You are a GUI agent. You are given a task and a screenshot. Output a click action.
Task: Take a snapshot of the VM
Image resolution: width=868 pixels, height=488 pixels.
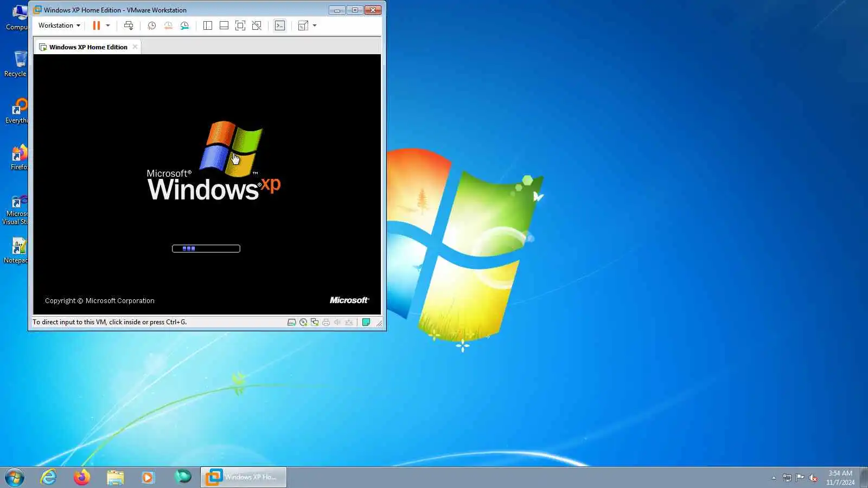pyautogui.click(x=152, y=25)
